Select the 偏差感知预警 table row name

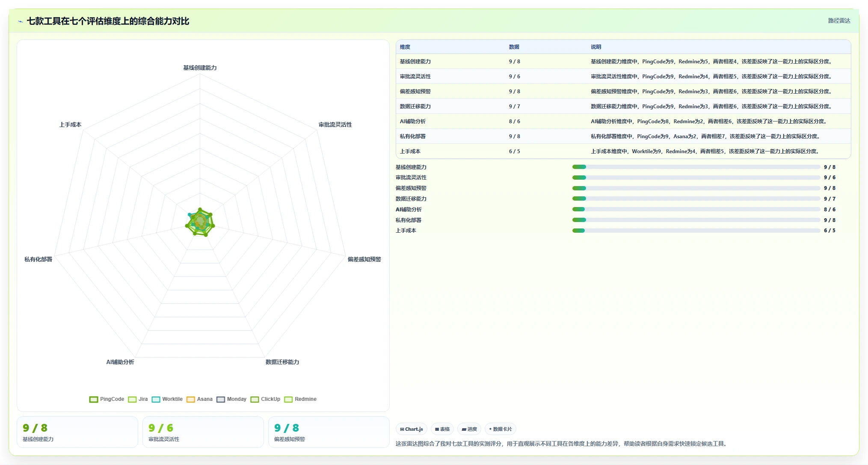(415, 92)
